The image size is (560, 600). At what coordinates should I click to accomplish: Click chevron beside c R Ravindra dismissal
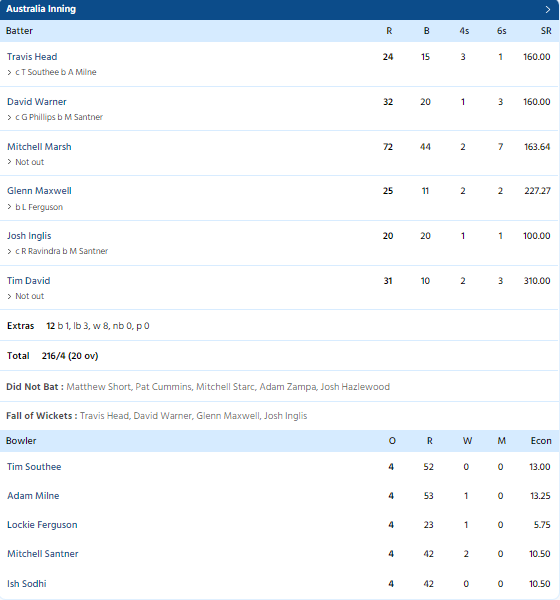pos(9,251)
